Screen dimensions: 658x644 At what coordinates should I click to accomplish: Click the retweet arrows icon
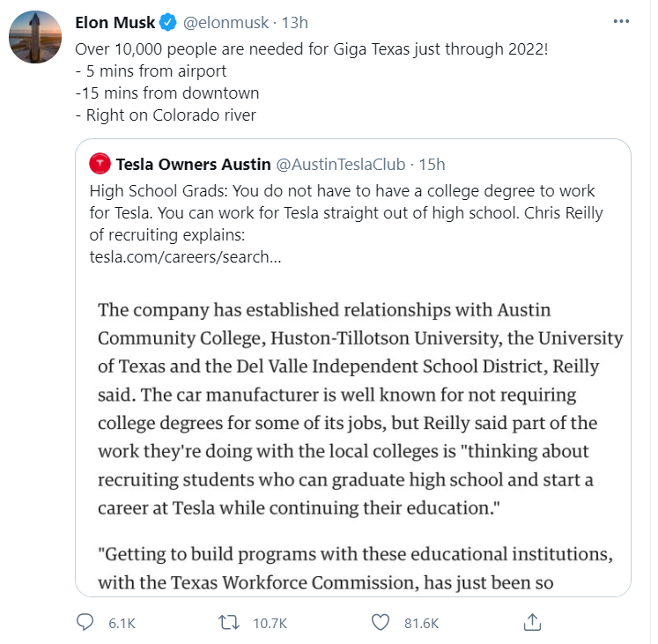pos(229,623)
